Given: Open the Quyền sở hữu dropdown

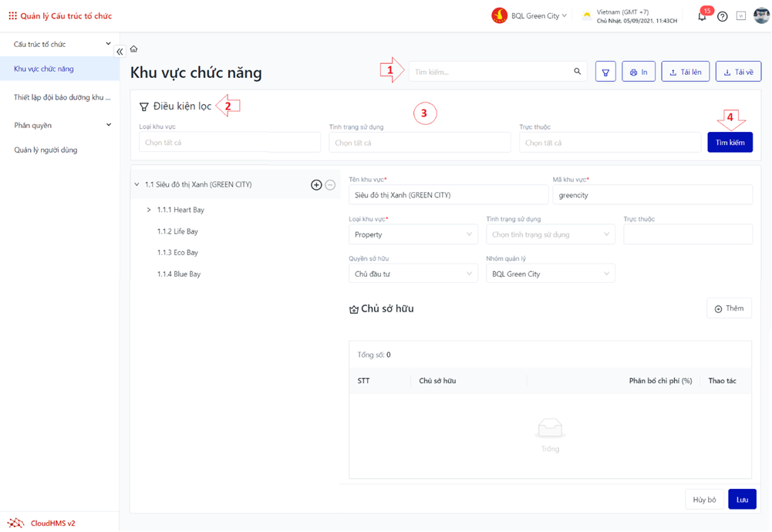Looking at the screenshot, I should 413,274.
